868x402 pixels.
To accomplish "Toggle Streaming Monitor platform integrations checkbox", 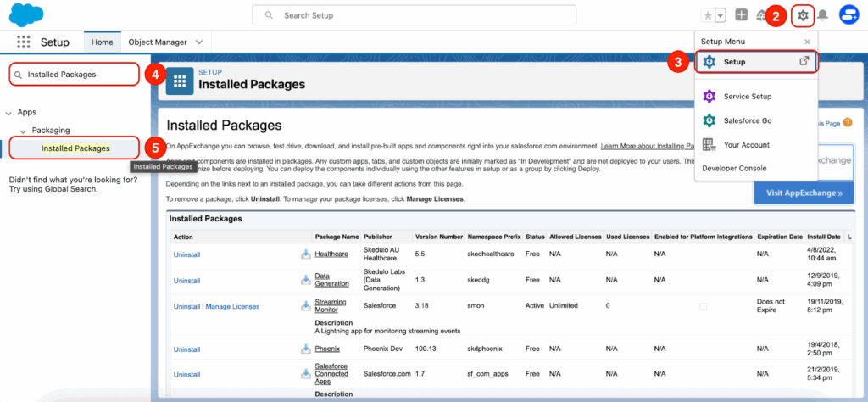I will (703, 306).
